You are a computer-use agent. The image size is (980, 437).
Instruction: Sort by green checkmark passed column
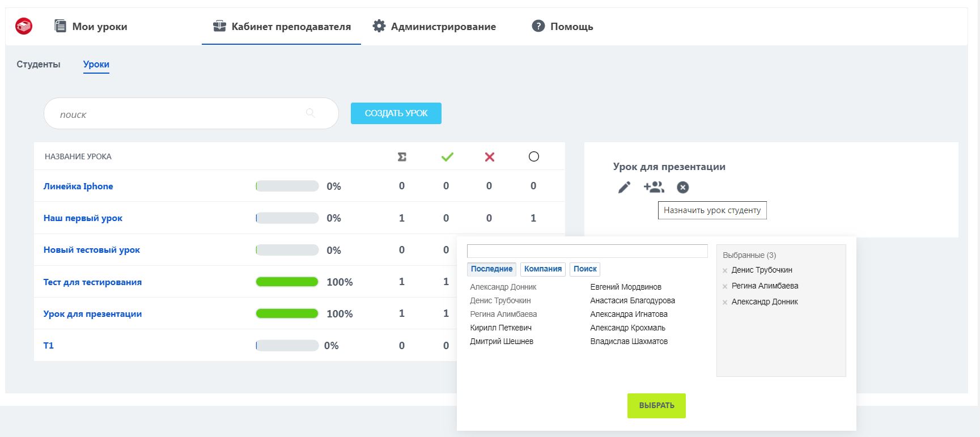[x=447, y=157]
